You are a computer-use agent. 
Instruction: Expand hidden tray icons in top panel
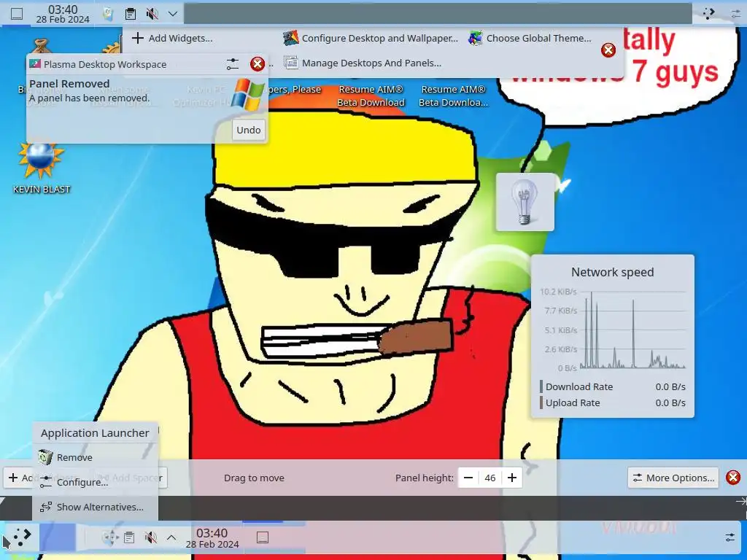pos(173,15)
